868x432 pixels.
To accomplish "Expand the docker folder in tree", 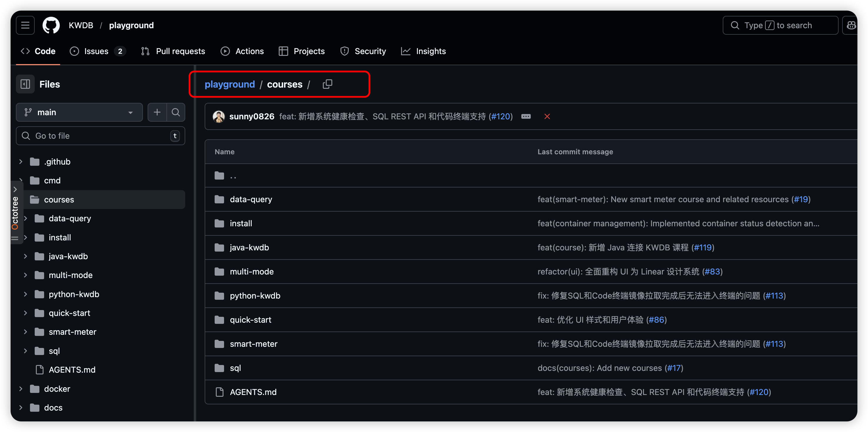I will pyautogui.click(x=21, y=389).
